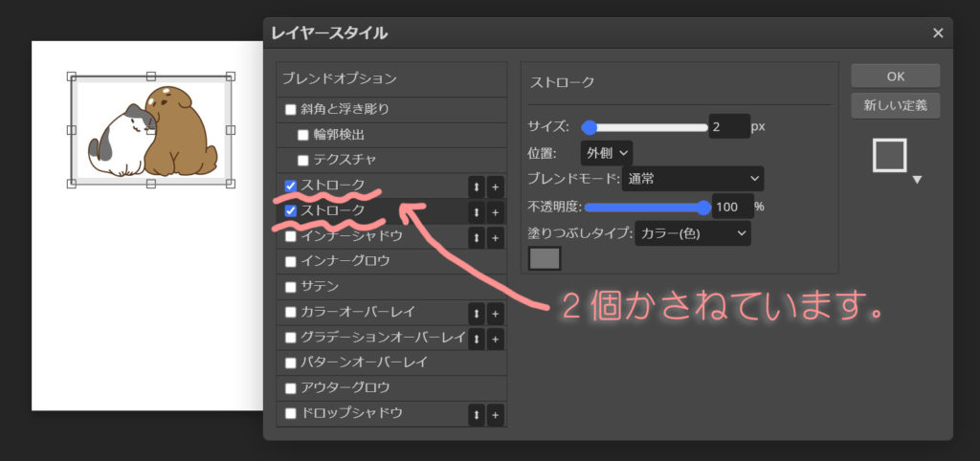This screenshot has width=980, height=461.
Task: Click the 新しい定義 button
Action: point(895,105)
